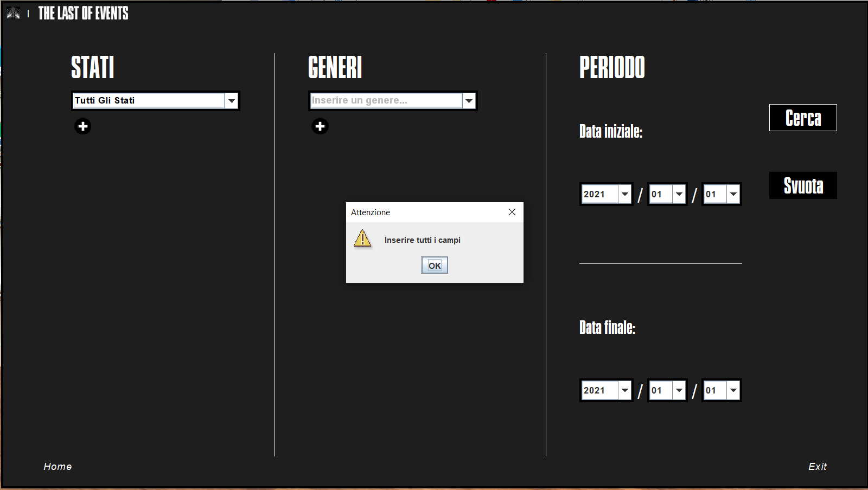Click the Inserire un genere input field
The image size is (868, 490).
tap(386, 101)
